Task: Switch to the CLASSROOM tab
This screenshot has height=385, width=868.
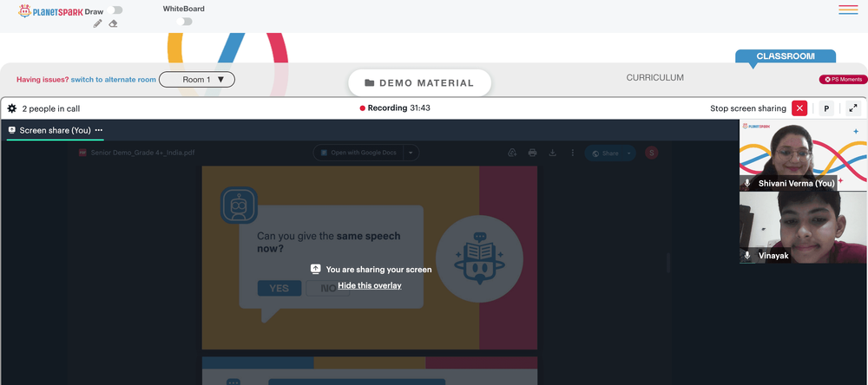Action: [x=786, y=56]
